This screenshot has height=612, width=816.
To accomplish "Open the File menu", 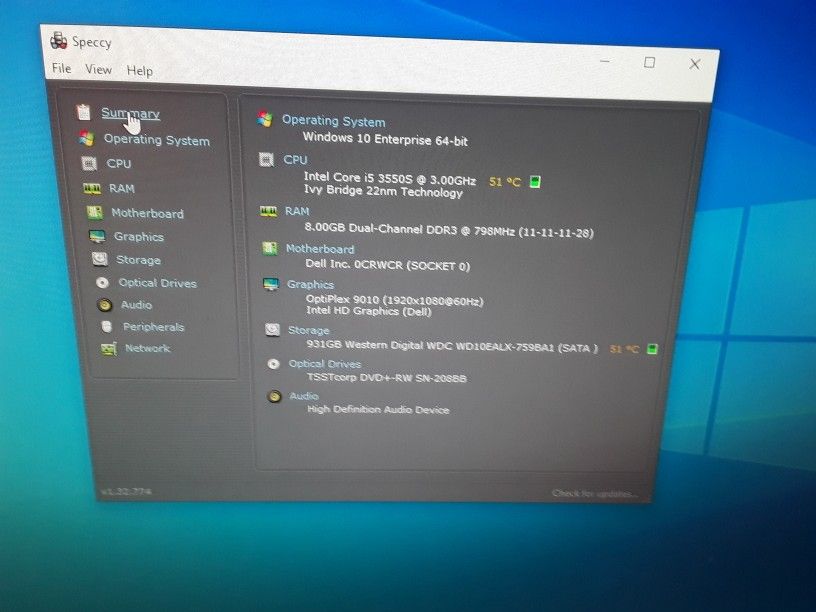I will coord(61,68).
